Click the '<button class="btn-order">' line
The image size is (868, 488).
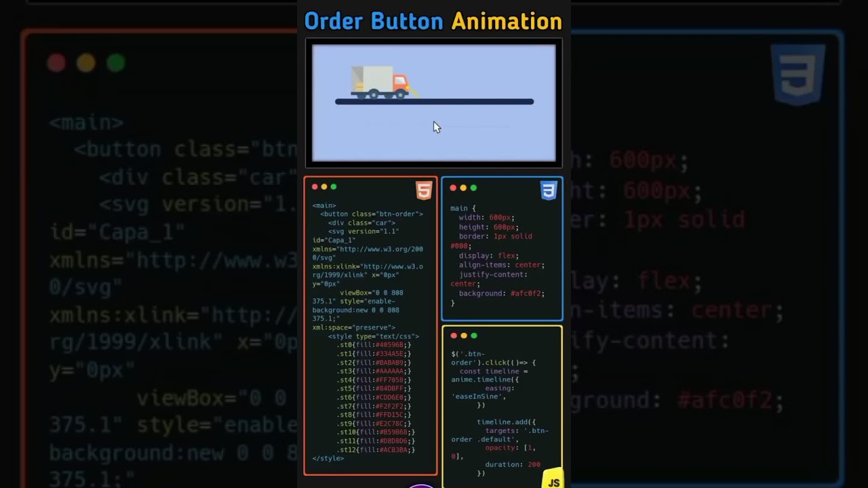tap(372, 214)
